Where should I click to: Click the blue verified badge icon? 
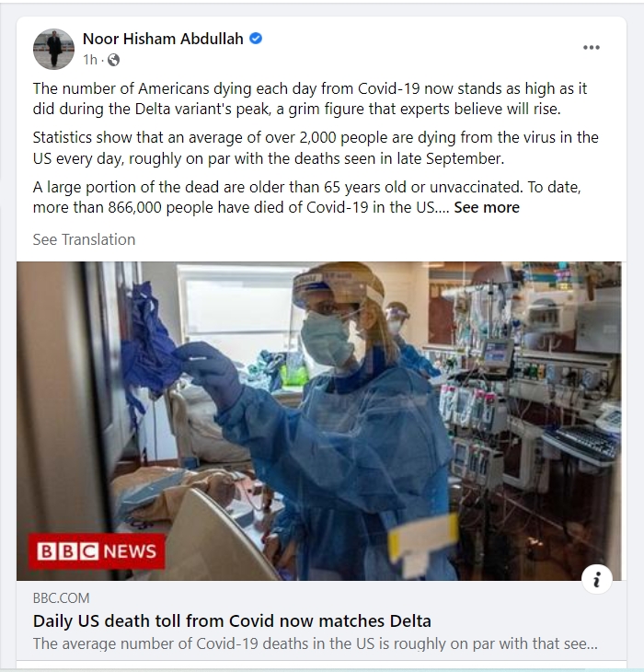pos(256,39)
